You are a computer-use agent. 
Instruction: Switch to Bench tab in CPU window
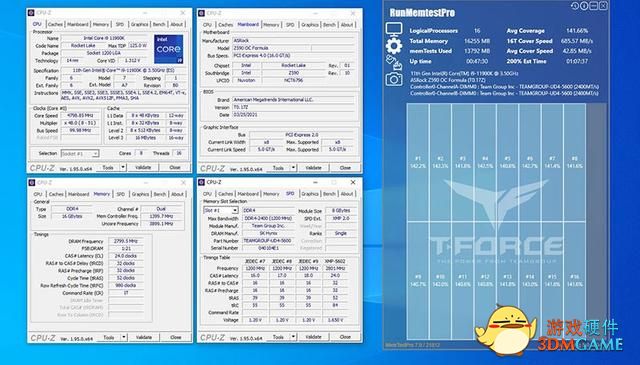click(x=159, y=24)
